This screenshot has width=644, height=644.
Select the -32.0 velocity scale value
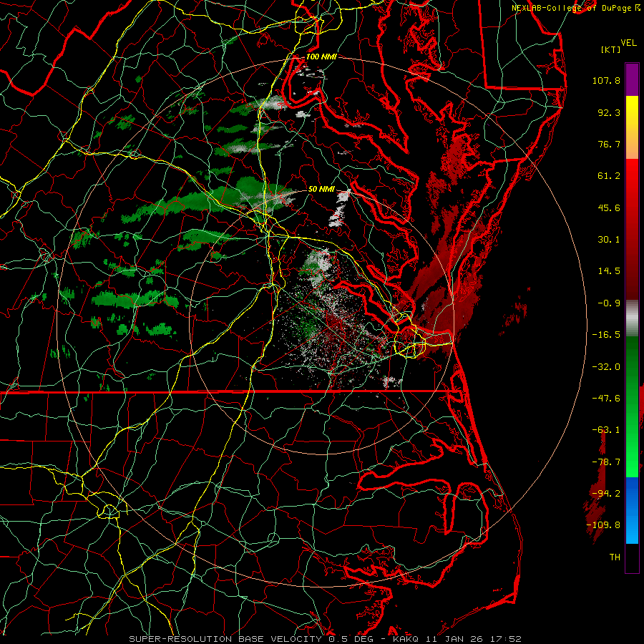pyautogui.click(x=606, y=367)
